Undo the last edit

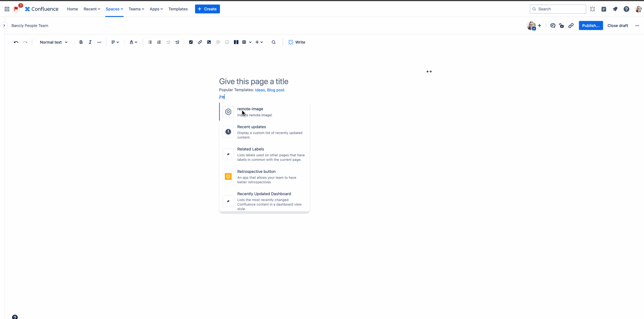tap(16, 42)
